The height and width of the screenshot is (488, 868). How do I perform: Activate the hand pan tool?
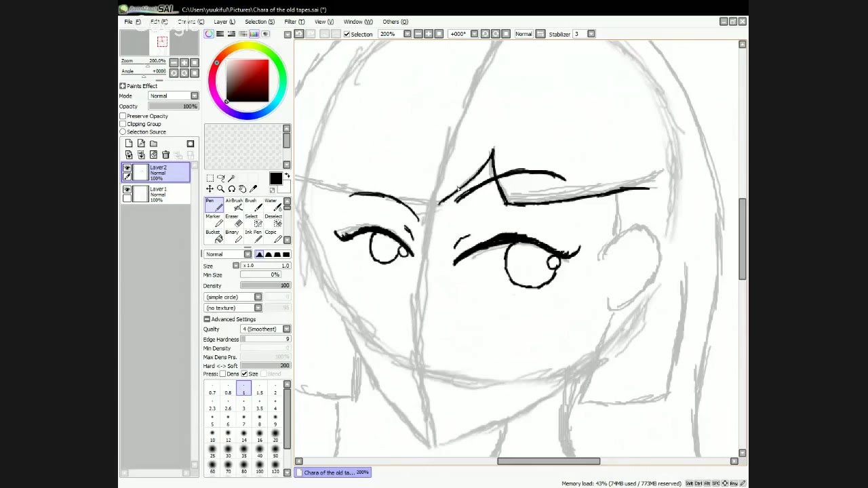click(242, 189)
